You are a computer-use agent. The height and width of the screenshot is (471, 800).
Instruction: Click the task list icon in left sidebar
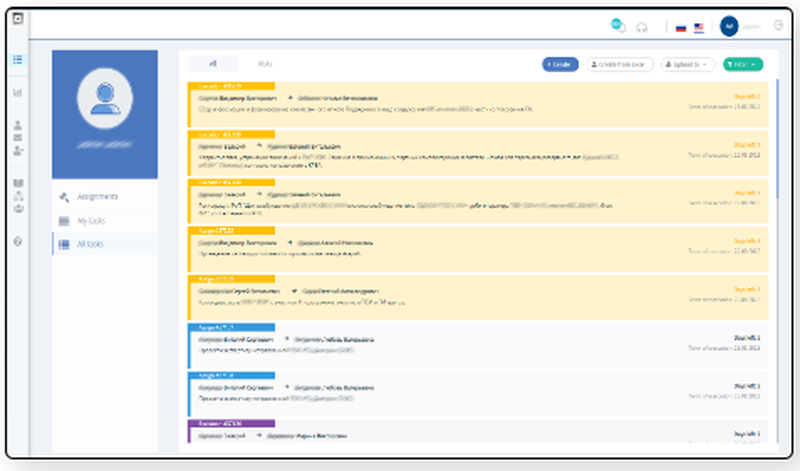coord(17,59)
